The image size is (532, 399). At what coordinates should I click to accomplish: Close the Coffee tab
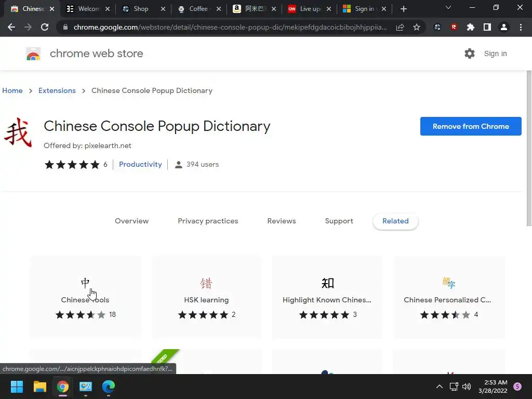click(x=219, y=9)
